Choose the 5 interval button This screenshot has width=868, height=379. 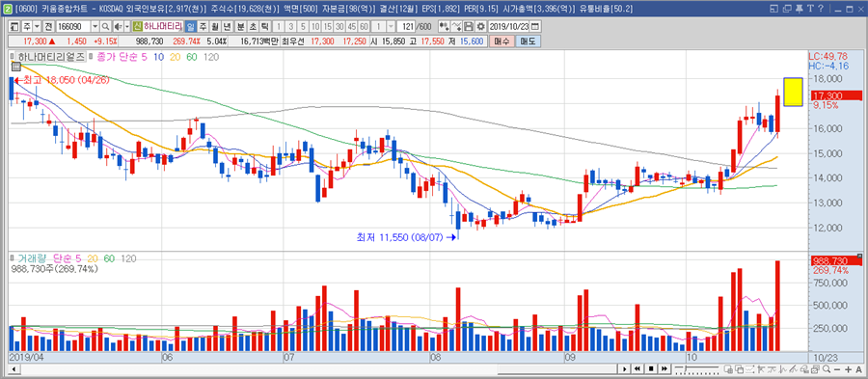(x=303, y=27)
